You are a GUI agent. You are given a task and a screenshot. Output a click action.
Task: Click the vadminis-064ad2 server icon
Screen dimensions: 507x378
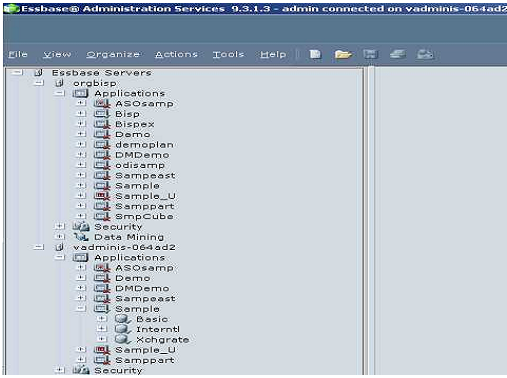click(60, 247)
